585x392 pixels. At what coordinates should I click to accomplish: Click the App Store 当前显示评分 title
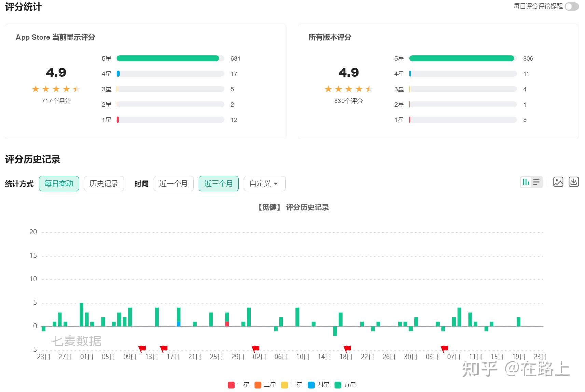55,37
